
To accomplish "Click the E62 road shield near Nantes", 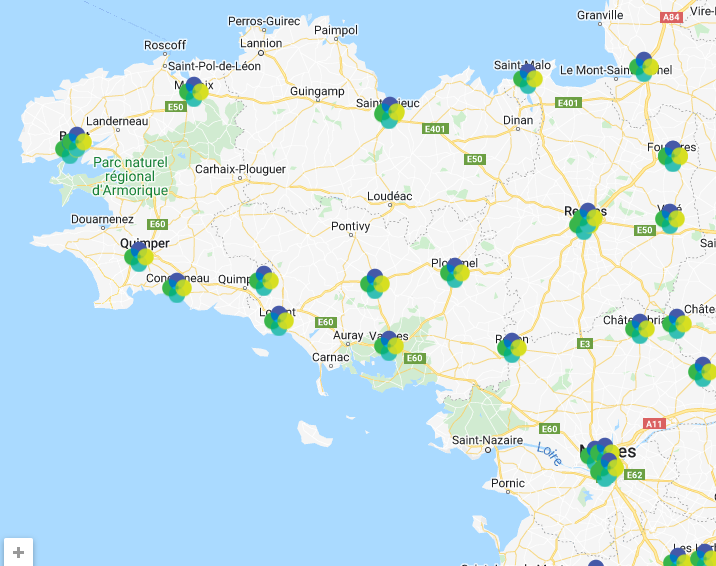I will [635, 475].
